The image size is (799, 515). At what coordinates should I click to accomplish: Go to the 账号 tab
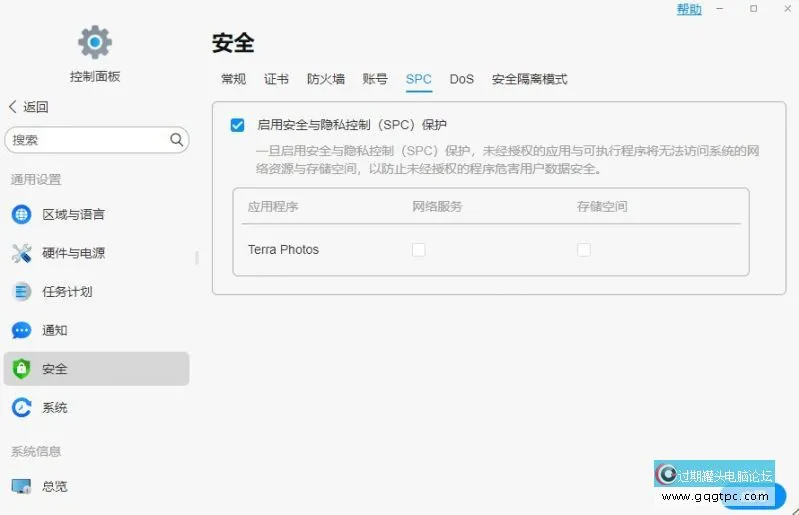[x=375, y=79]
